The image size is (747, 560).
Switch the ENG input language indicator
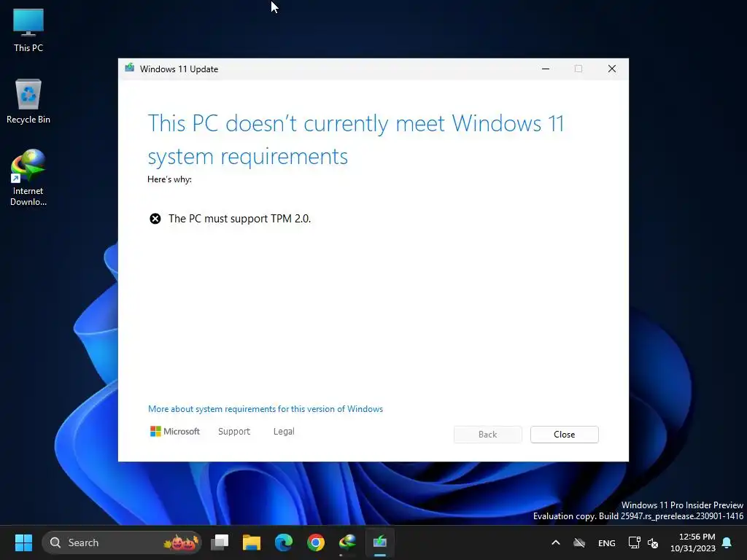pyautogui.click(x=606, y=542)
